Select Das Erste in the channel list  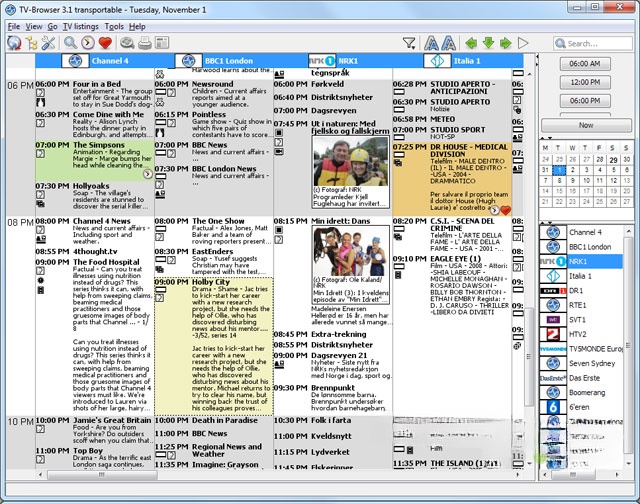[581, 378]
